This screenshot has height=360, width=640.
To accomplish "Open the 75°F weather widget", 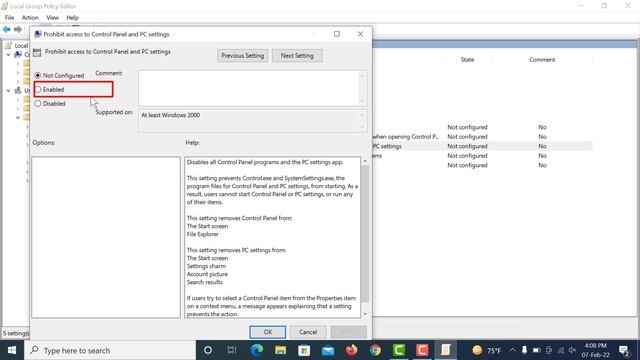I will (486, 350).
